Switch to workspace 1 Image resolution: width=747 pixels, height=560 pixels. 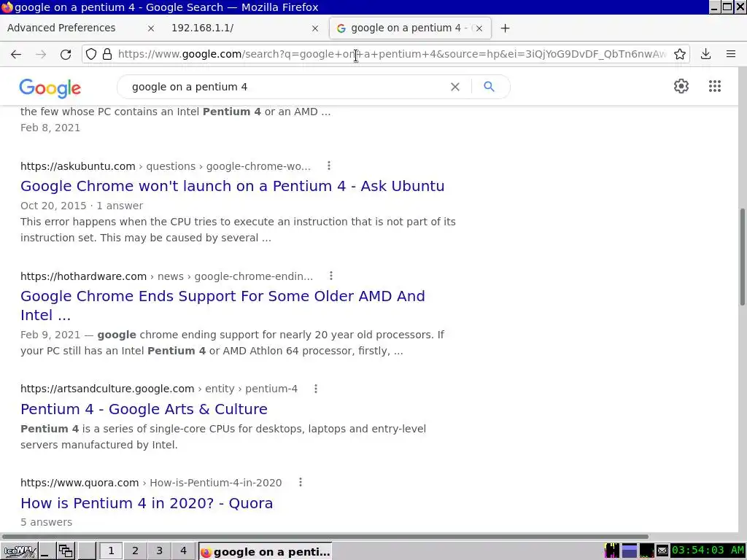pyautogui.click(x=111, y=551)
